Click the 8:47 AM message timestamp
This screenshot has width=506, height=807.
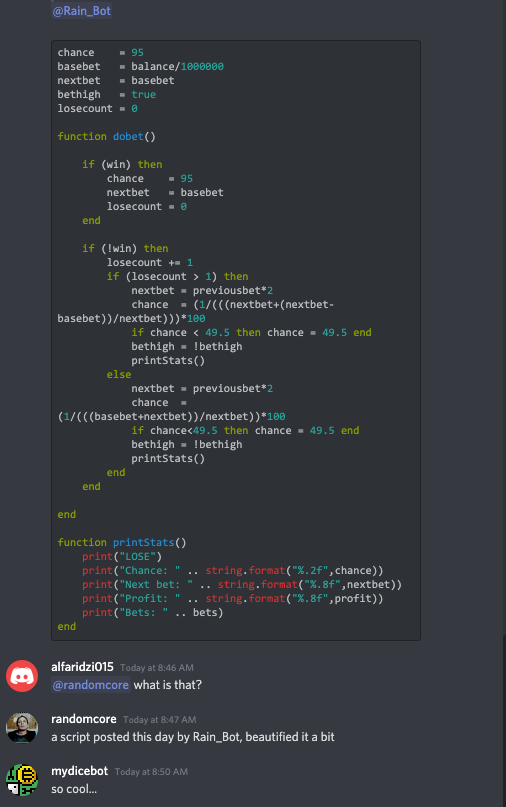160,720
